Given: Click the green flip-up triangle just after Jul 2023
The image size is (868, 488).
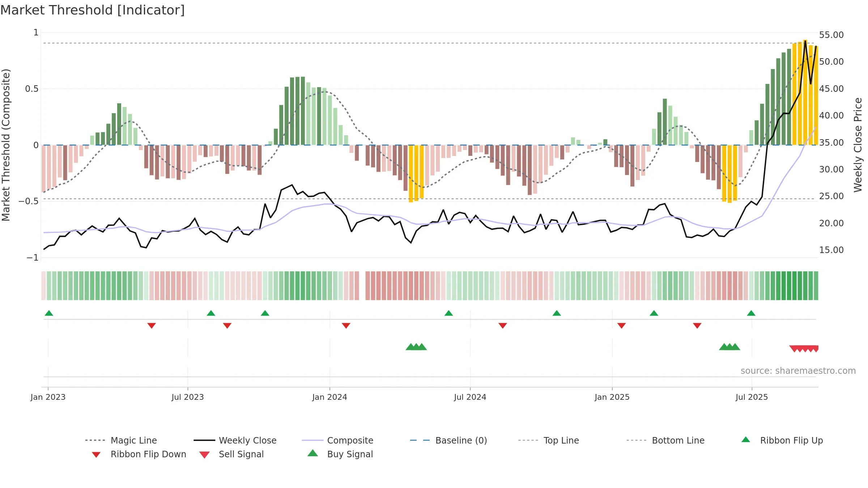Looking at the screenshot, I should [x=211, y=313].
